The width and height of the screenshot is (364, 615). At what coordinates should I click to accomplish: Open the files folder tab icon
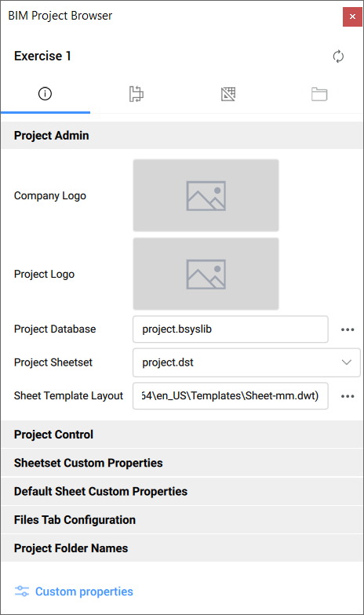(x=319, y=94)
